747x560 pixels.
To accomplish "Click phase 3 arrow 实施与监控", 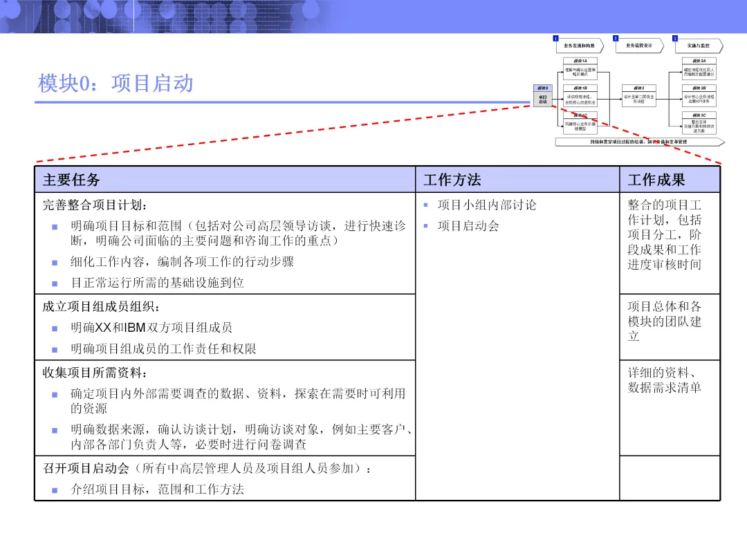I will tap(699, 46).
